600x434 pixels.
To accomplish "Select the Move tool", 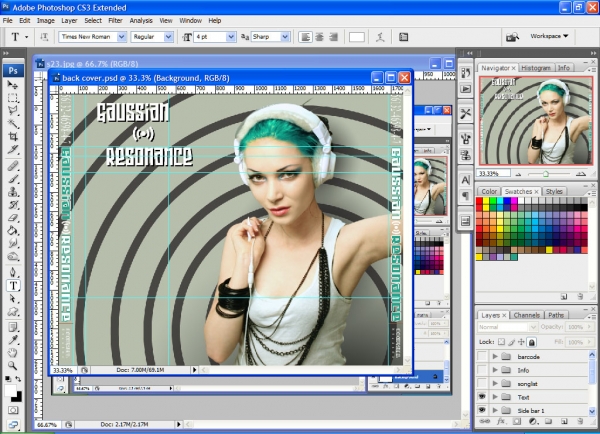I will click(13, 85).
